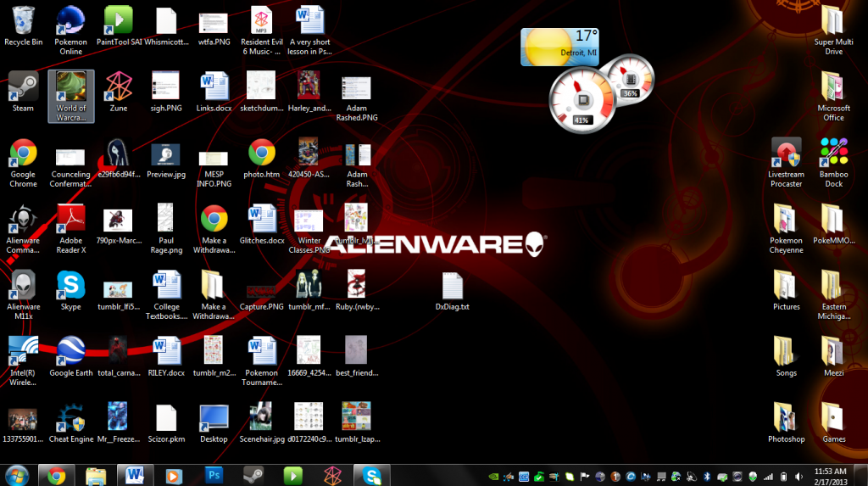
Task: Open Intel(R) Wireless shortcut
Action: [x=23, y=360]
